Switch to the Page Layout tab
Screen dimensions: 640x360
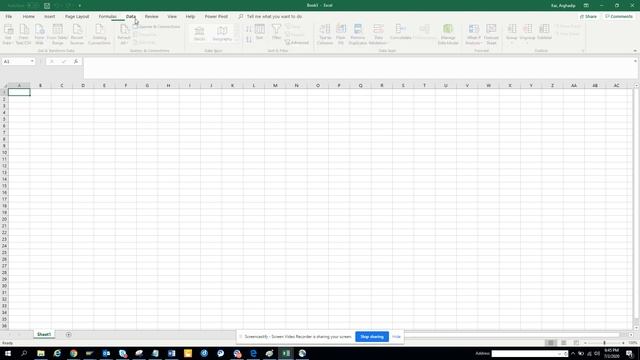click(77, 16)
